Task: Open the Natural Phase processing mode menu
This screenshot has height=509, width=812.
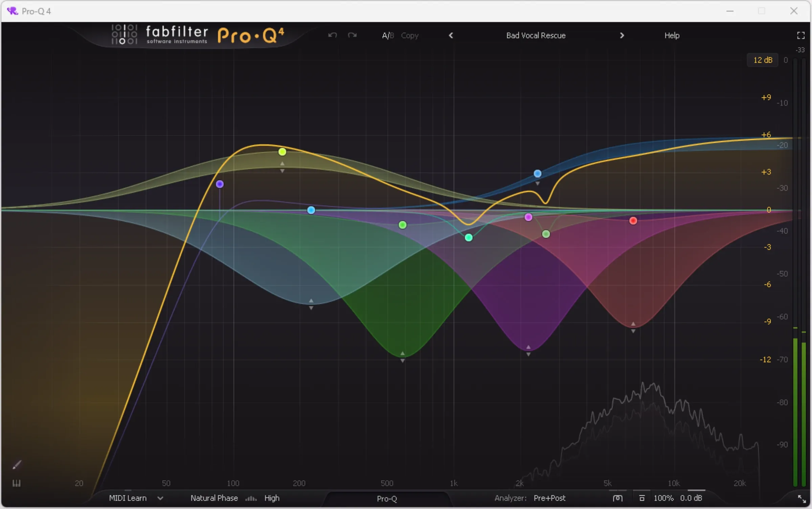Action: [x=214, y=498]
